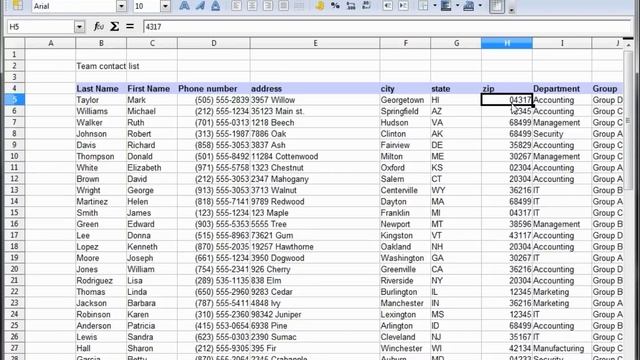This screenshot has width=640, height=360.
Task: Click the 'Phone number' header cell
Action: click(x=213, y=89)
